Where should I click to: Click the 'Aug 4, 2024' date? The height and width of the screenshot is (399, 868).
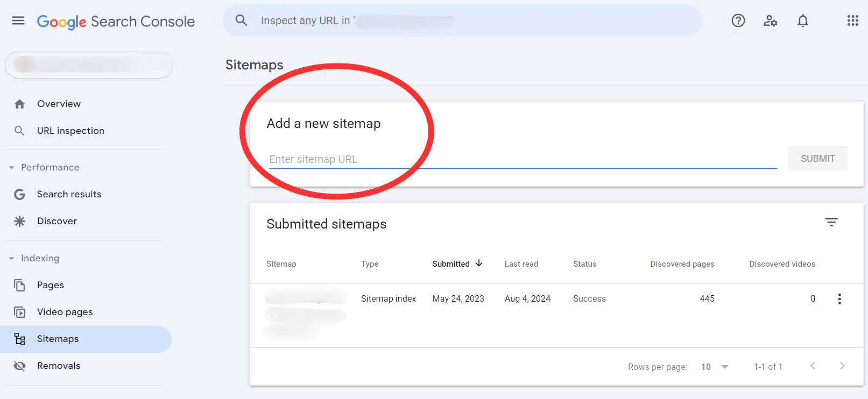pyautogui.click(x=527, y=299)
